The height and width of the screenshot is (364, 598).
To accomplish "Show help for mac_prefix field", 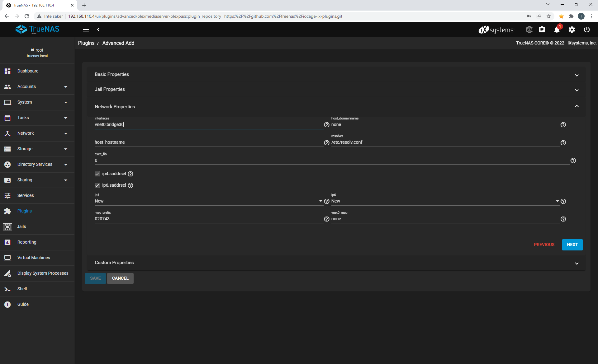I will pyautogui.click(x=326, y=219).
